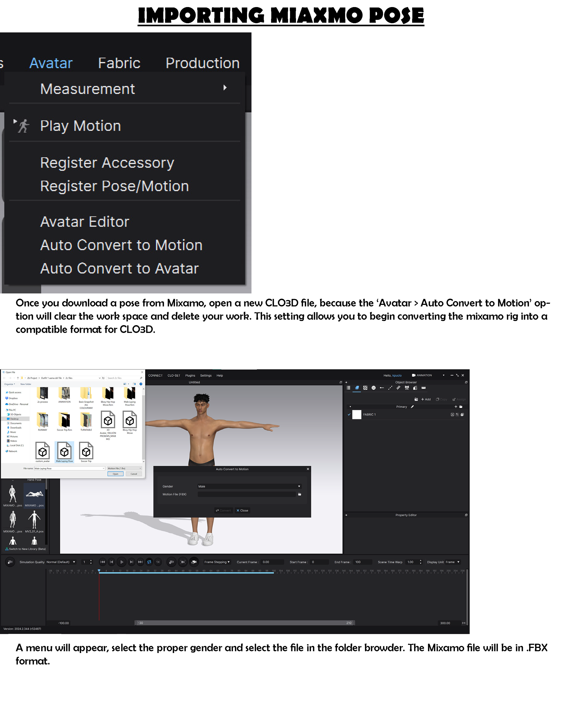This screenshot has width=562, height=728.
Task: Jump to the last frame of animation
Action: point(140,562)
